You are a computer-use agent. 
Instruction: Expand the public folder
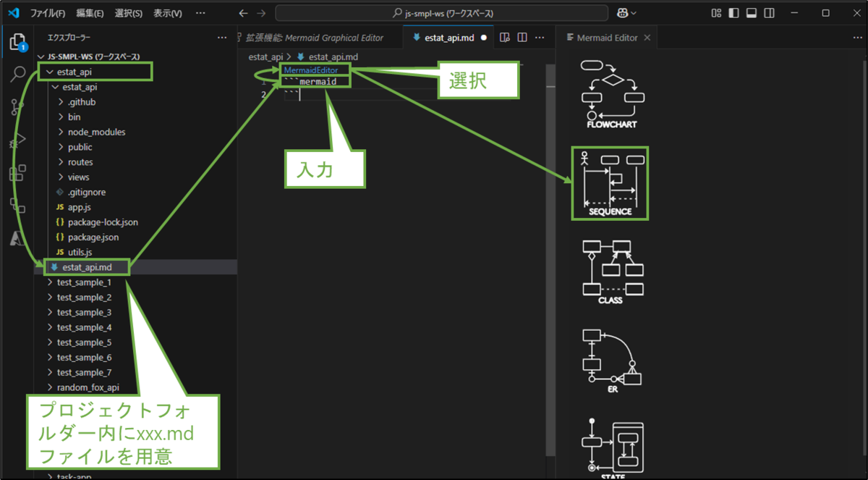pyautogui.click(x=80, y=147)
